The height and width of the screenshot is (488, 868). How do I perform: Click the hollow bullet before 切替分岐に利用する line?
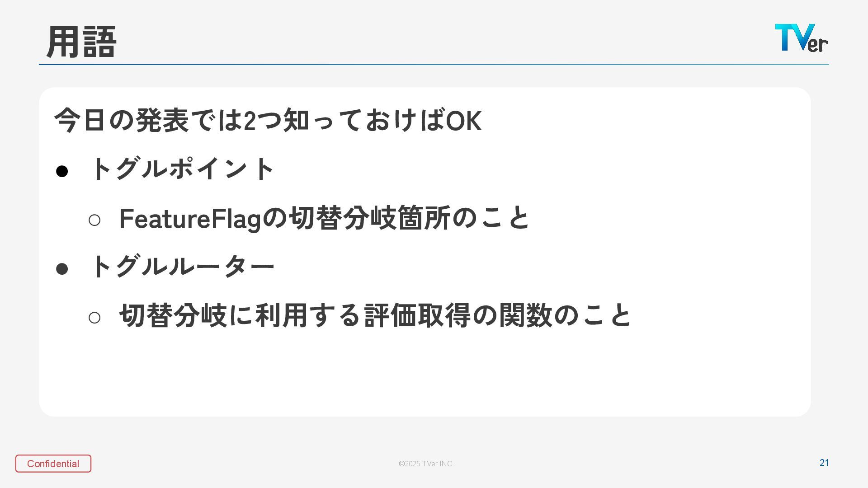[94, 318]
